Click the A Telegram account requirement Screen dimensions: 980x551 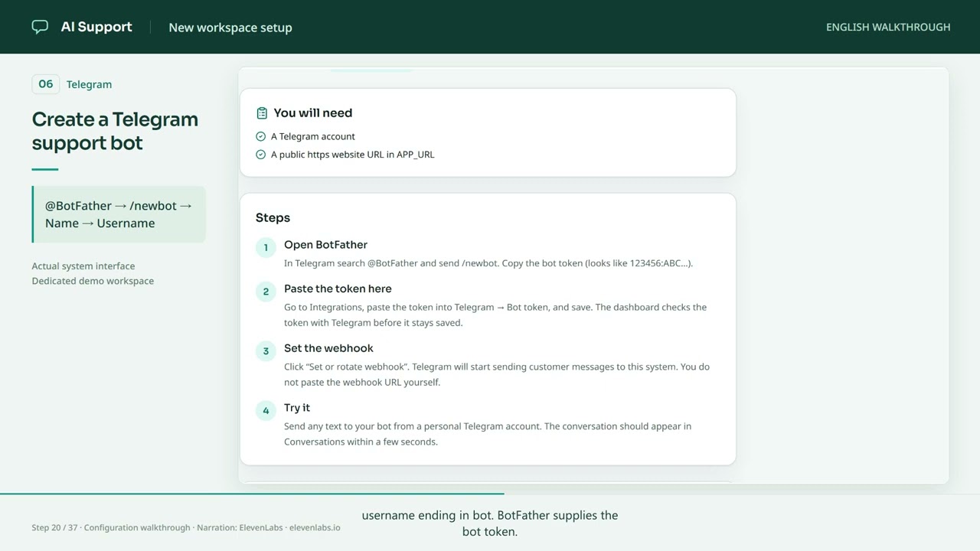313,136
